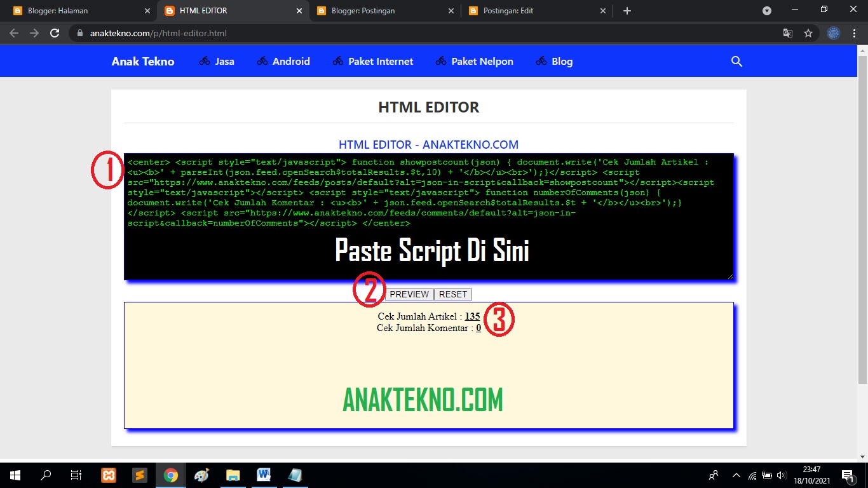The width and height of the screenshot is (868, 488).
Task: Open the Blog menu item
Action: click(562, 62)
